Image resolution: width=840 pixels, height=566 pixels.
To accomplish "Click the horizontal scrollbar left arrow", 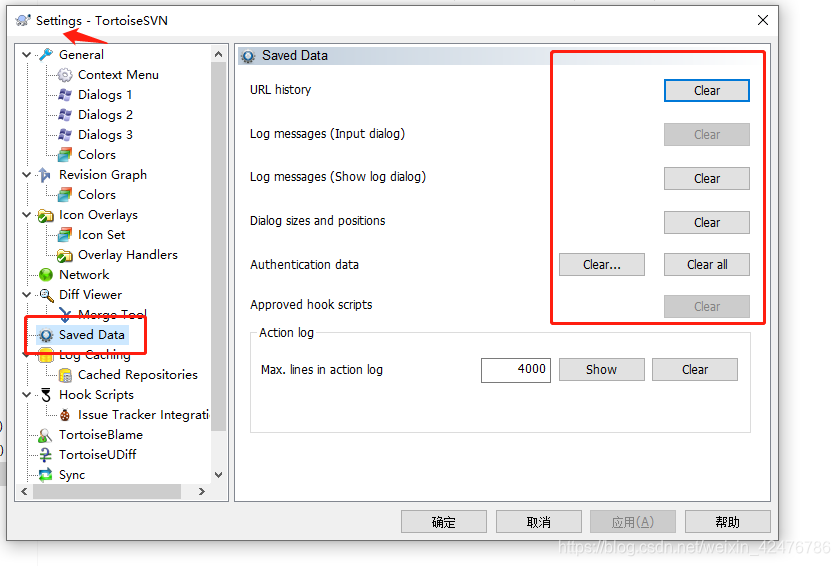I will 25,491.
